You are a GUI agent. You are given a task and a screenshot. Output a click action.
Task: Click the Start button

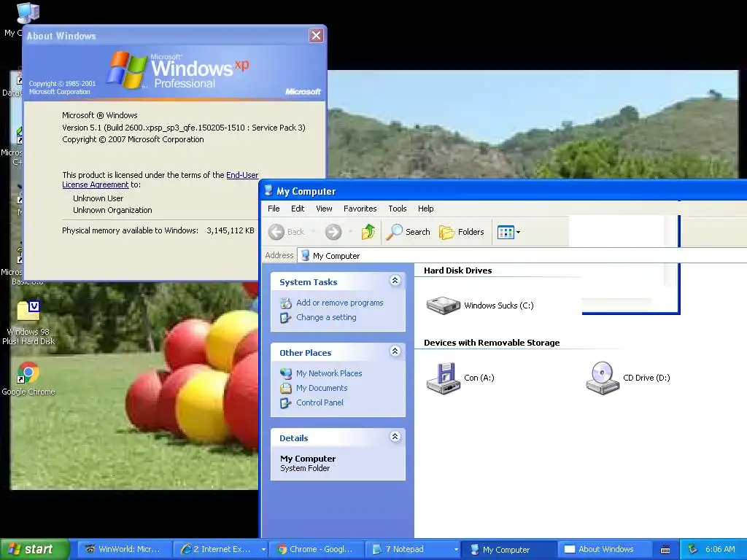click(35, 549)
